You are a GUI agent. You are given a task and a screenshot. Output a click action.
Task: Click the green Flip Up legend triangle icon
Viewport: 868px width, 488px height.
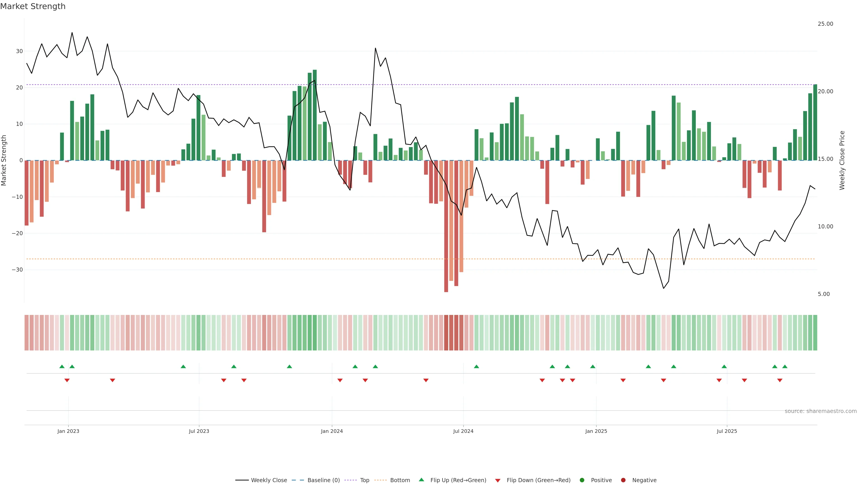pos(421,480)
